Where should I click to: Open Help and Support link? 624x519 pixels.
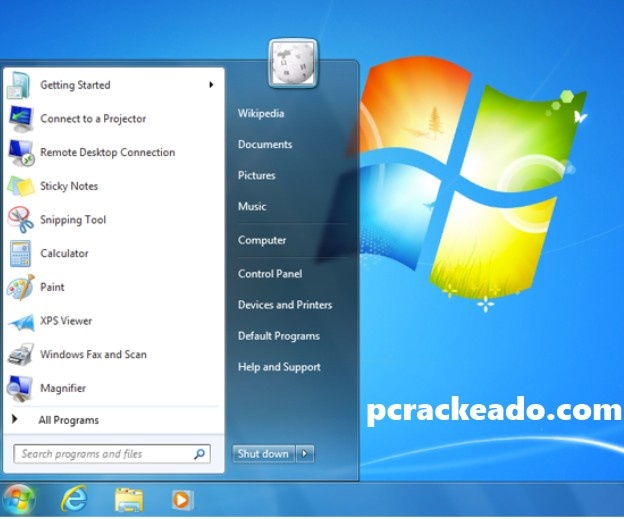[x=279, y=367]
